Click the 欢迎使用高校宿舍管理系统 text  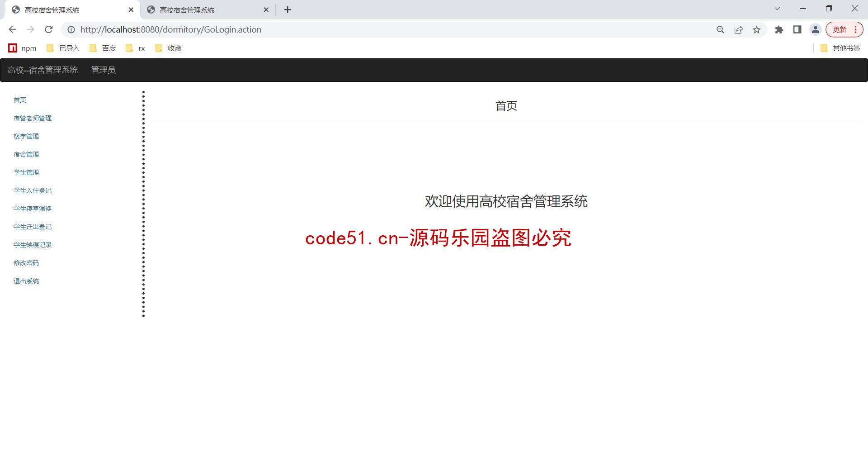[x=506, y=201]
